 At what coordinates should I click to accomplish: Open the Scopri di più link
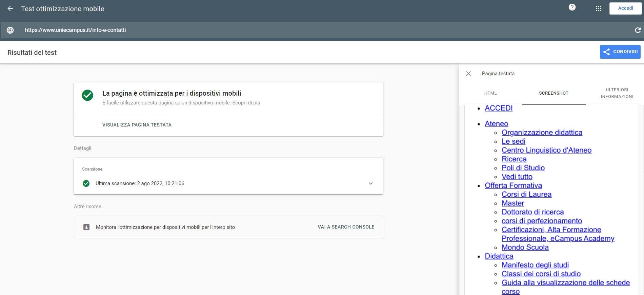246,103
